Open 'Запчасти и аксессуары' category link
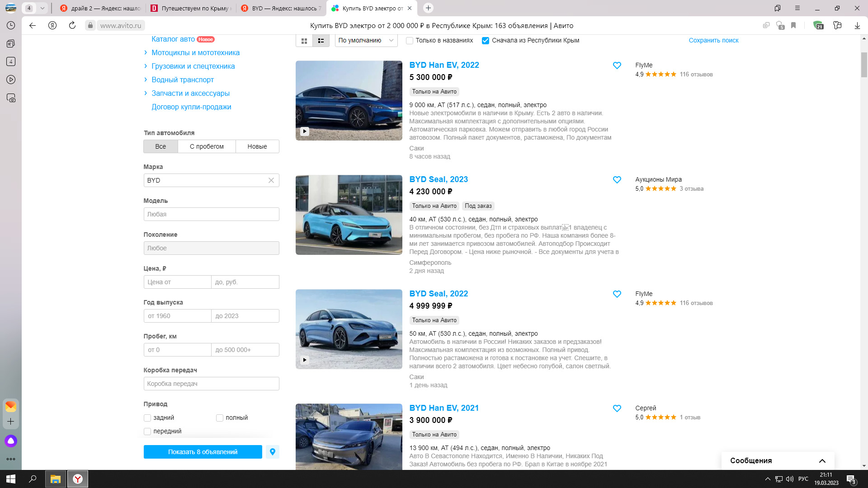 coord(190,94)
